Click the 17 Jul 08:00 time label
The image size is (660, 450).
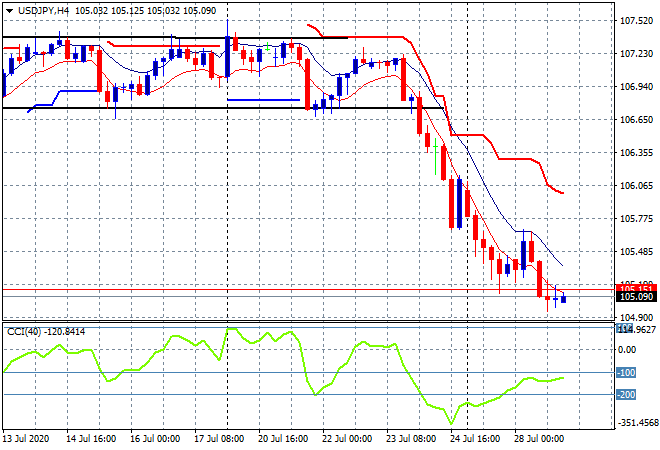[x=219, y=439]
